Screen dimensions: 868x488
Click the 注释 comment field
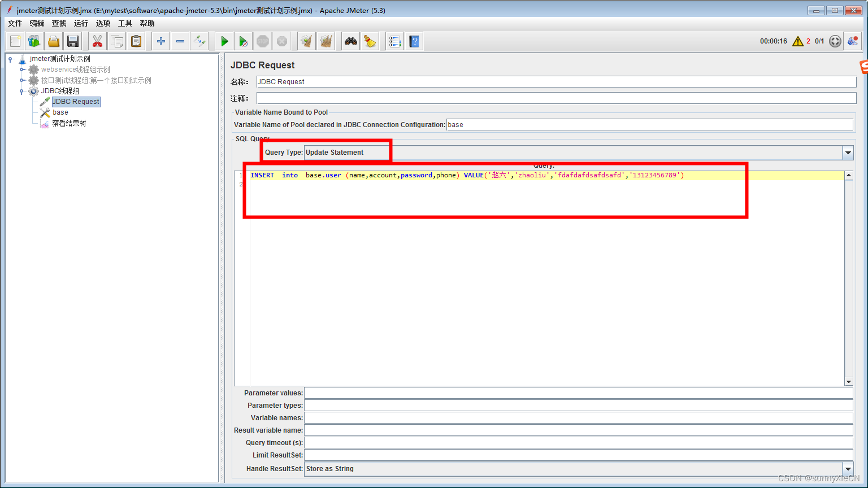(556, 98)
